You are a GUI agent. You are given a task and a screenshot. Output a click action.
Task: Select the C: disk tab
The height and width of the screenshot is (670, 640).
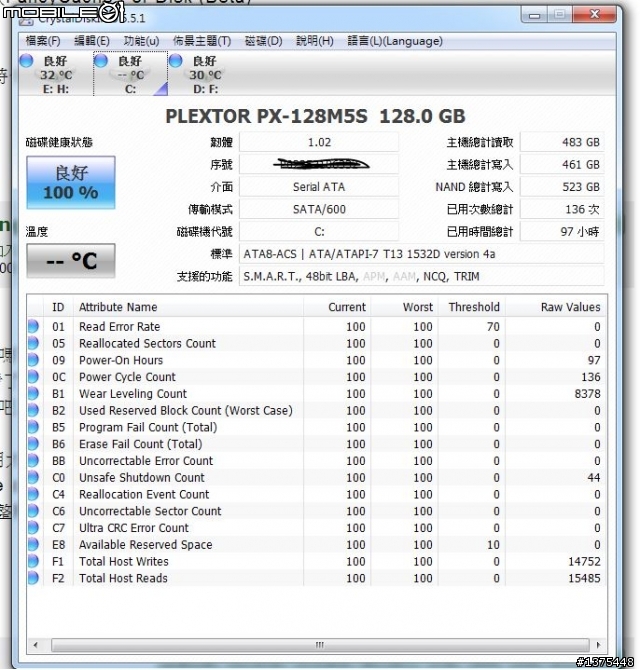(x=131, y=74)
